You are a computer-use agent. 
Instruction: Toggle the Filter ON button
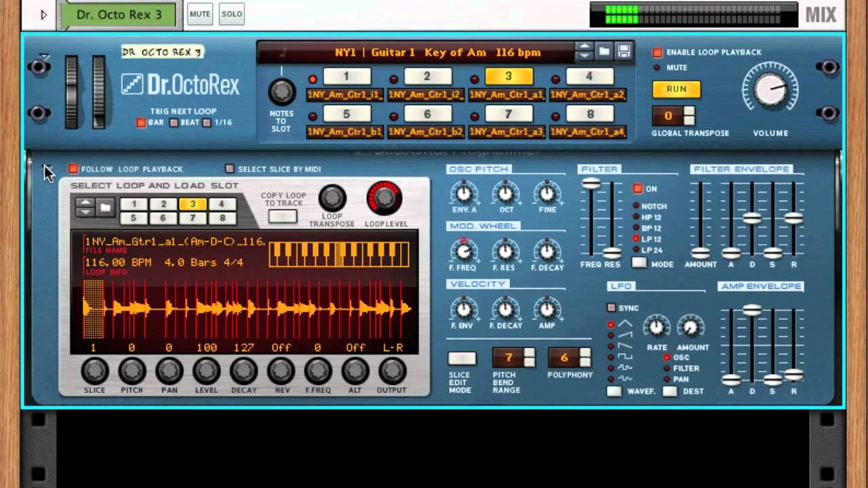637,188
